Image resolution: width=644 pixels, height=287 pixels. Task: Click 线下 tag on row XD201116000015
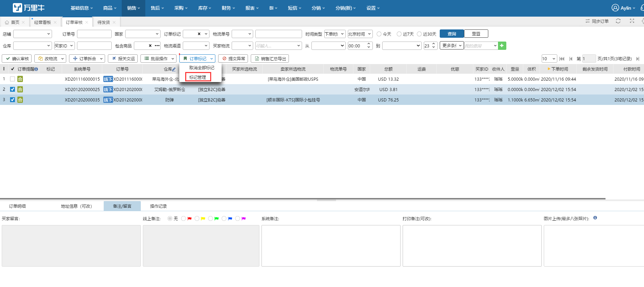pos(108,79)
